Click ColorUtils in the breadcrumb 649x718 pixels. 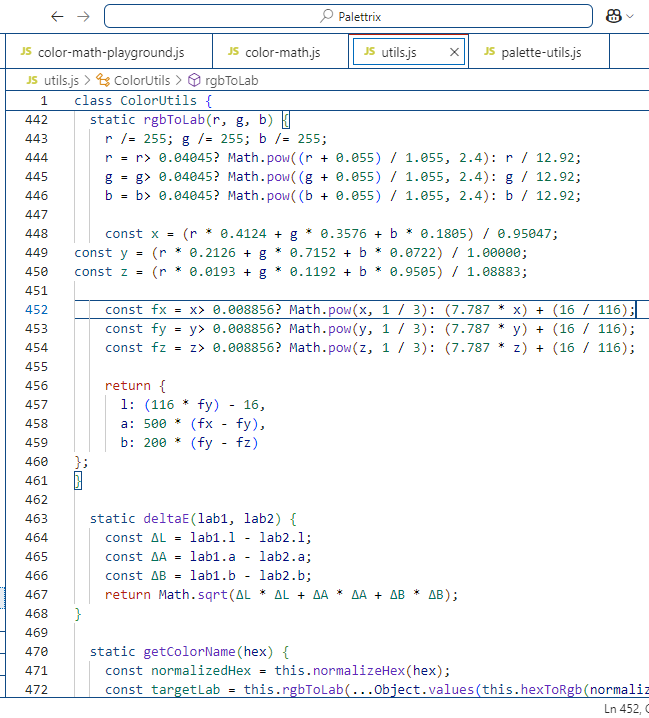[x=142, y=81]
